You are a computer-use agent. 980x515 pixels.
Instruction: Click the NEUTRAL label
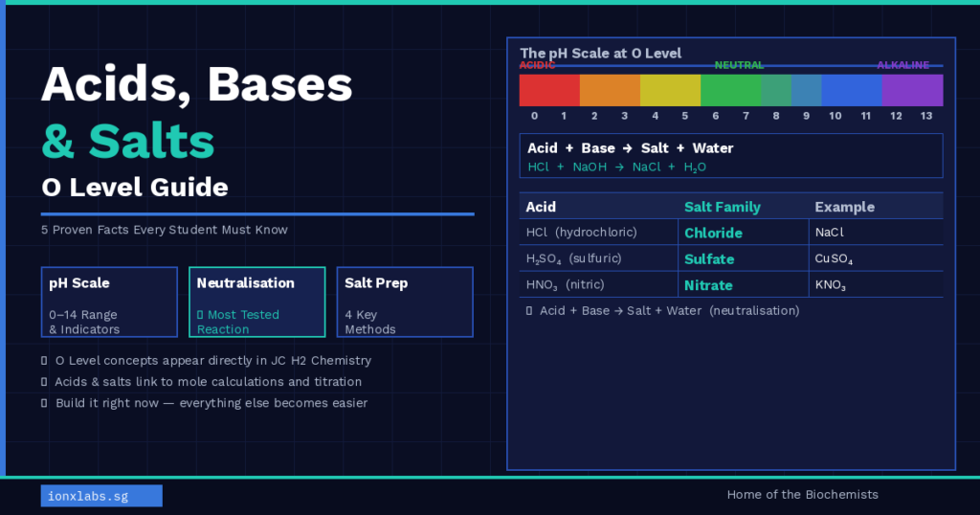click(x=739, y=65)
